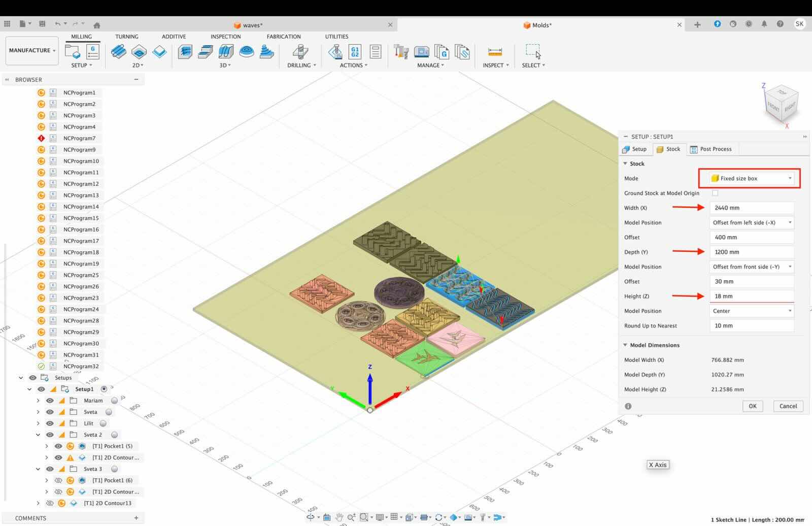Screen dimensions: 812x526
Task: Hide the Mariam folder visibility eye
Action: click(x=50, y=401)
